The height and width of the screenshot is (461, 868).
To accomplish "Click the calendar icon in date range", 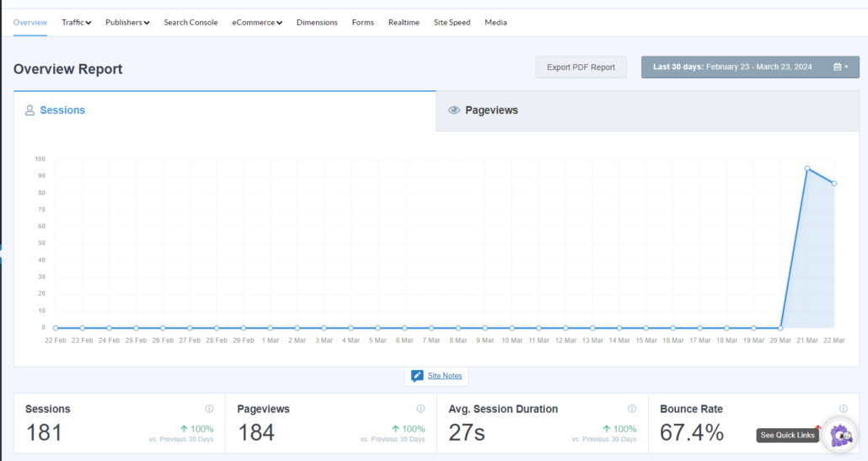I will (838, 67).
